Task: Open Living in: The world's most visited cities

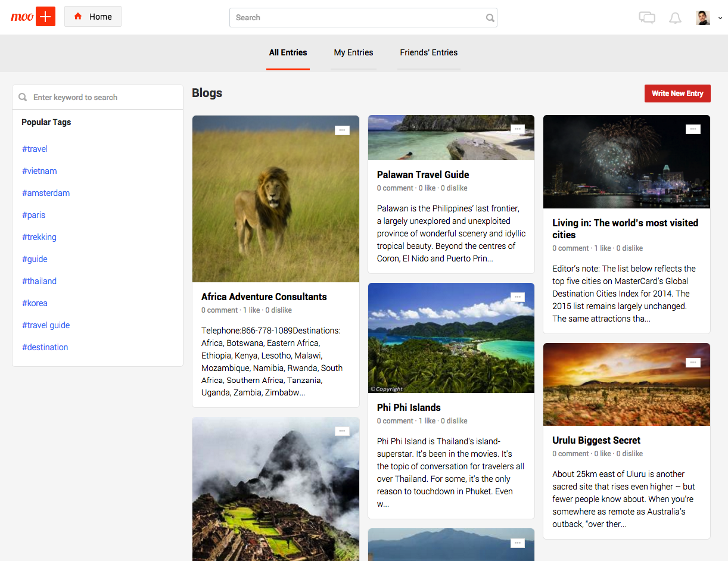Action: (625, 229)
